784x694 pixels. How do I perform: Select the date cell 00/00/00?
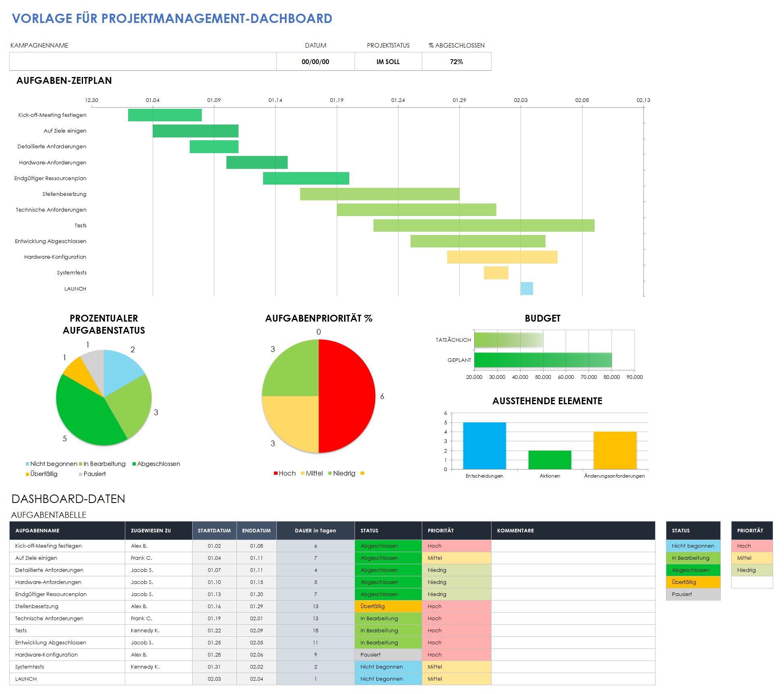(315, 62)
